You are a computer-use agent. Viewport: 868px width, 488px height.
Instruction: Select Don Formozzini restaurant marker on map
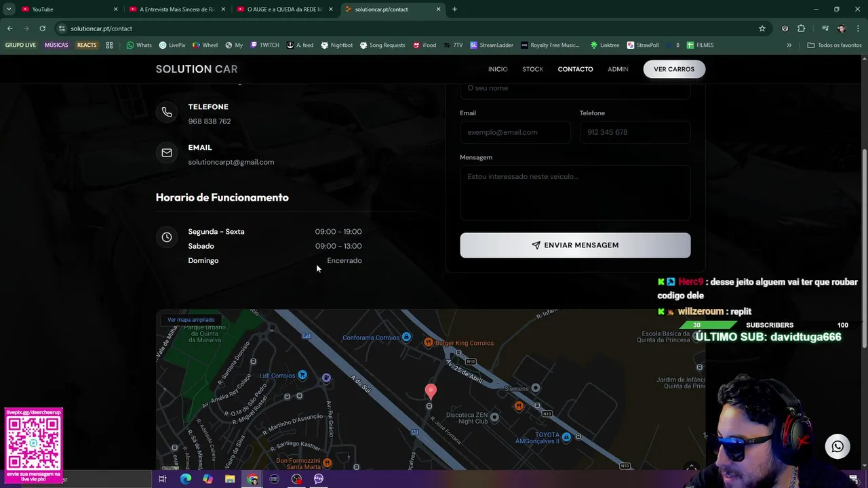pos(328,463)
